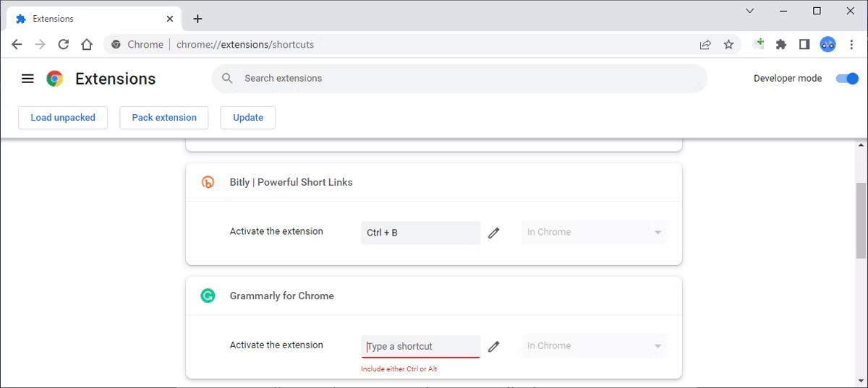Open the green plus extension icon in toolbar

[758, 44]
